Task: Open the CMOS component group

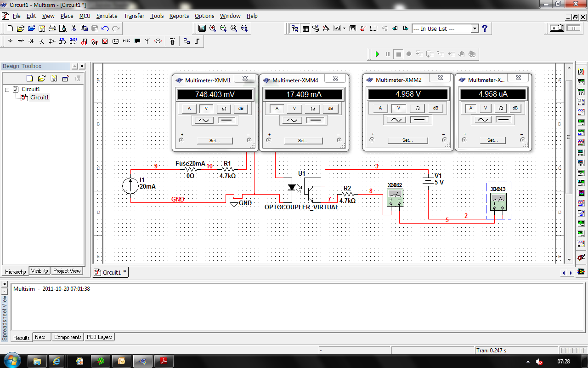Action: point(73,41)
